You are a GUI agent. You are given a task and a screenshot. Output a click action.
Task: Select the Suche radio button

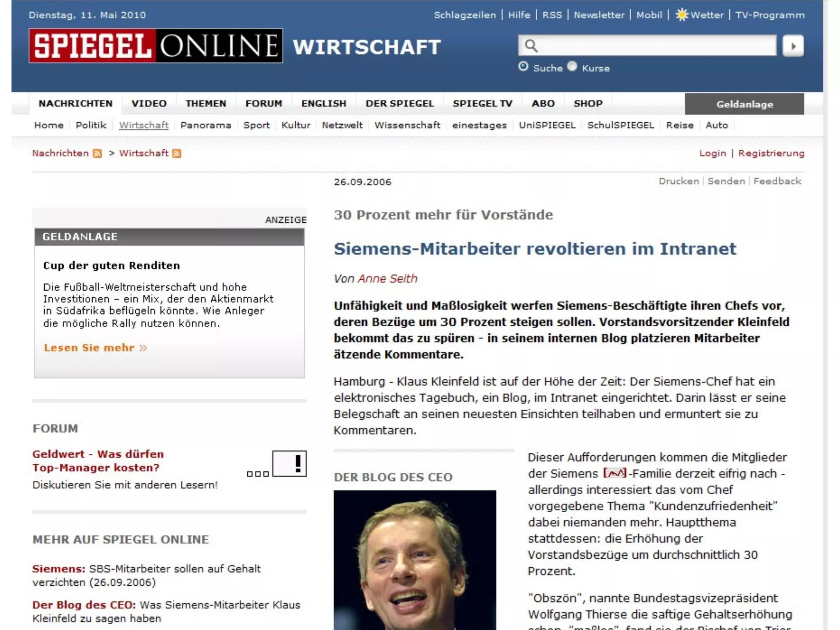pyautogui.click(x=523, y=66)
